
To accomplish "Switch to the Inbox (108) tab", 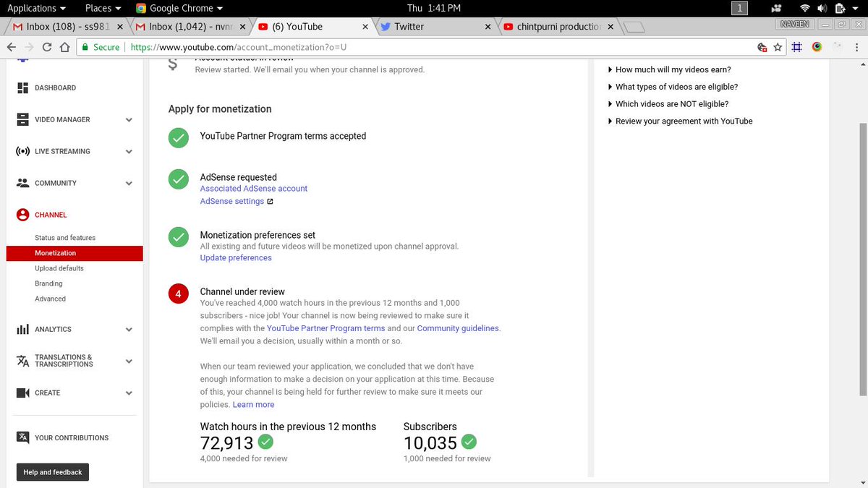I will [66, 27].
